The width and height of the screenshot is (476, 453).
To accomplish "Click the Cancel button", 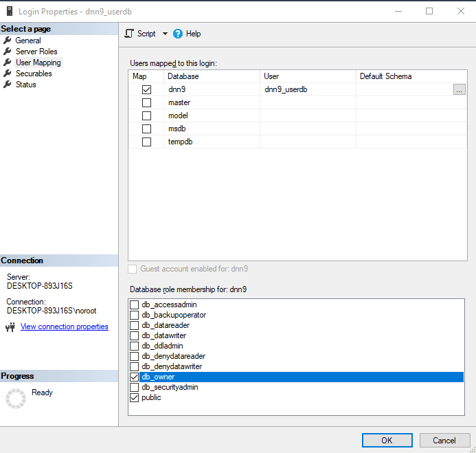I will [x=444, y=440].
